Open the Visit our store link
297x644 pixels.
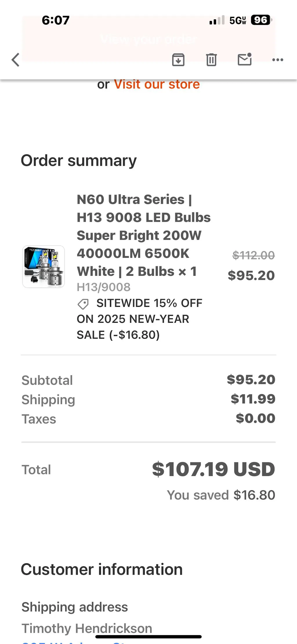pyautogui.click(x=157, y=84)
